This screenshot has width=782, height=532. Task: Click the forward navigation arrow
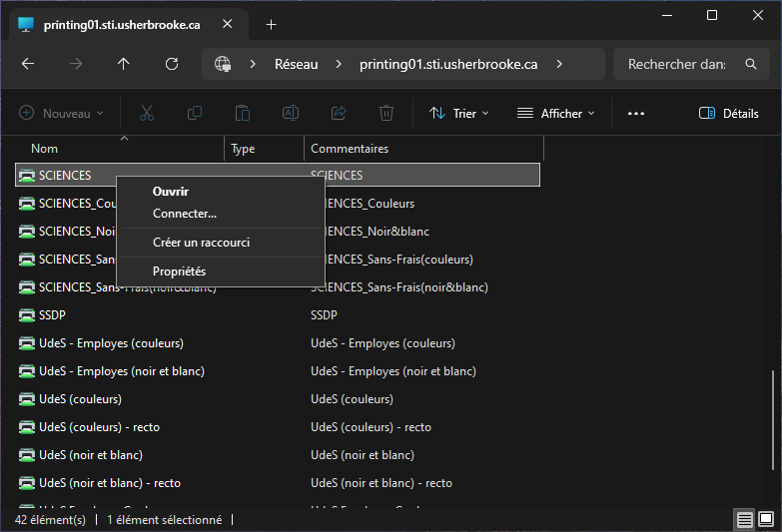[x=76, y=64]
